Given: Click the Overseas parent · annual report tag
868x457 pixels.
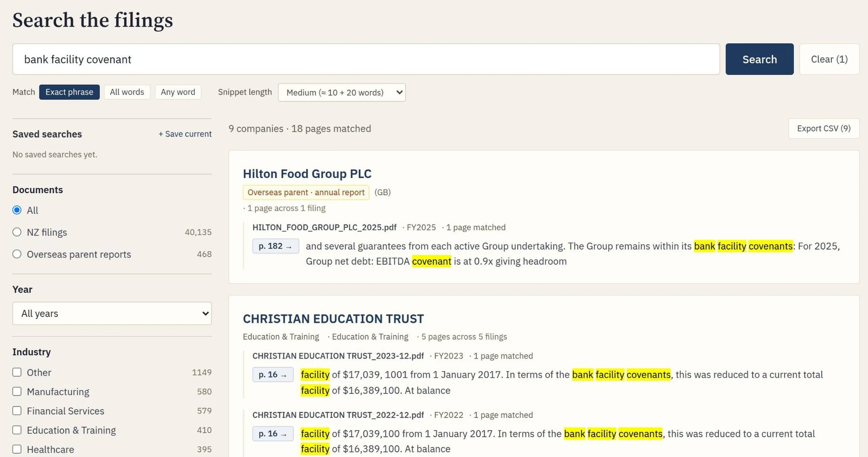Looking at the screenshot, I should click(306, 192).
